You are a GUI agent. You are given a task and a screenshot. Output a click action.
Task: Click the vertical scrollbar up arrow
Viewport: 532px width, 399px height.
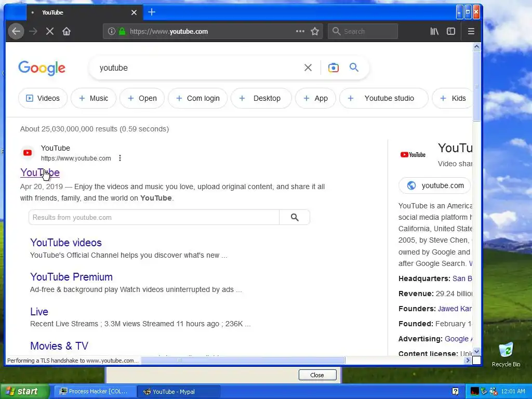pos(477,46)
